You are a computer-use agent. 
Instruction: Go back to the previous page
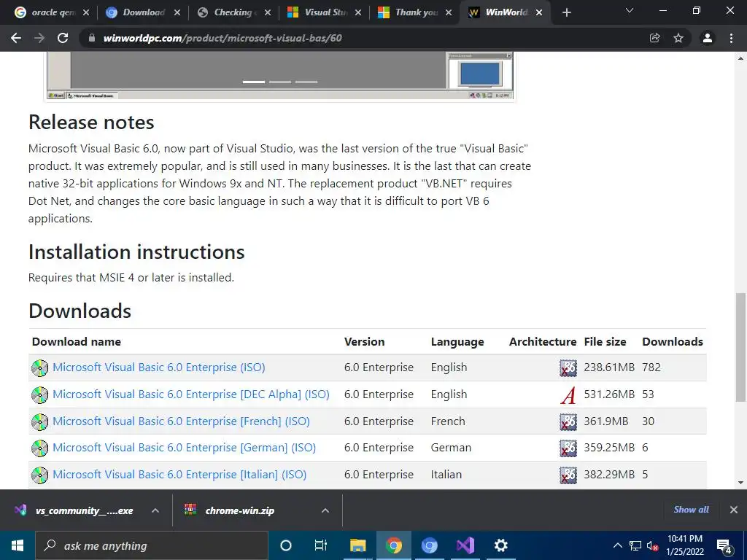16,38
